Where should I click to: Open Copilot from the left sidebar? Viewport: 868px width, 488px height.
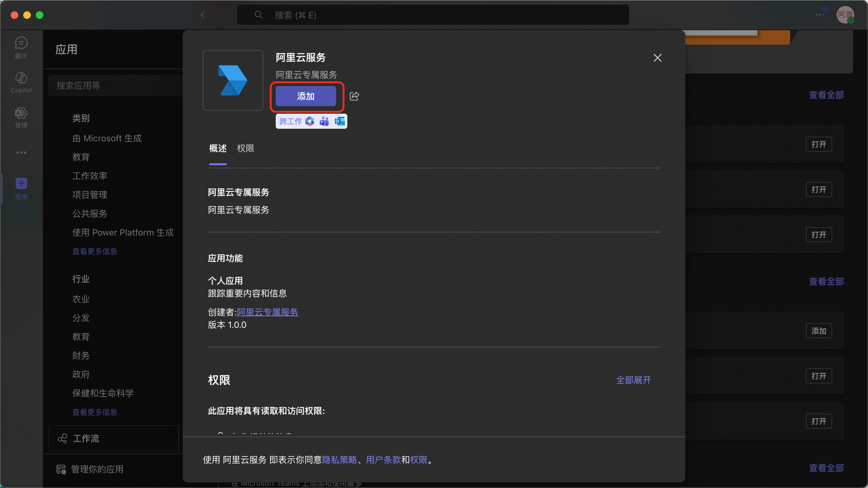pos(21,82)
